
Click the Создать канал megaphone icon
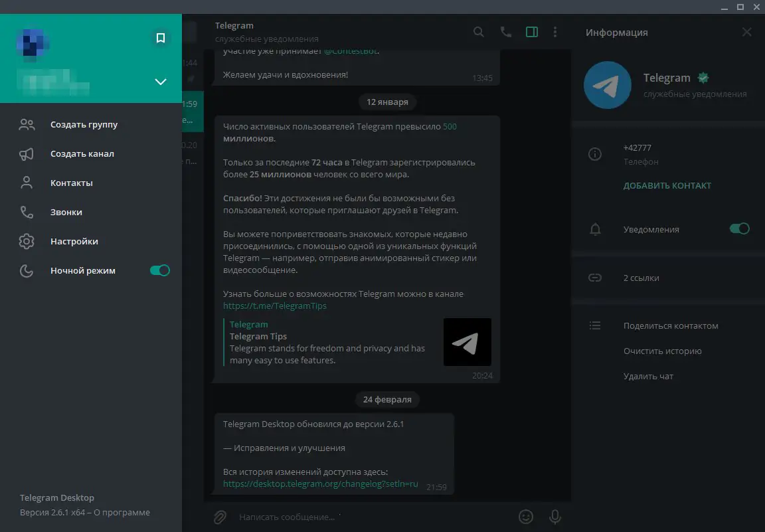coord(27,153)
